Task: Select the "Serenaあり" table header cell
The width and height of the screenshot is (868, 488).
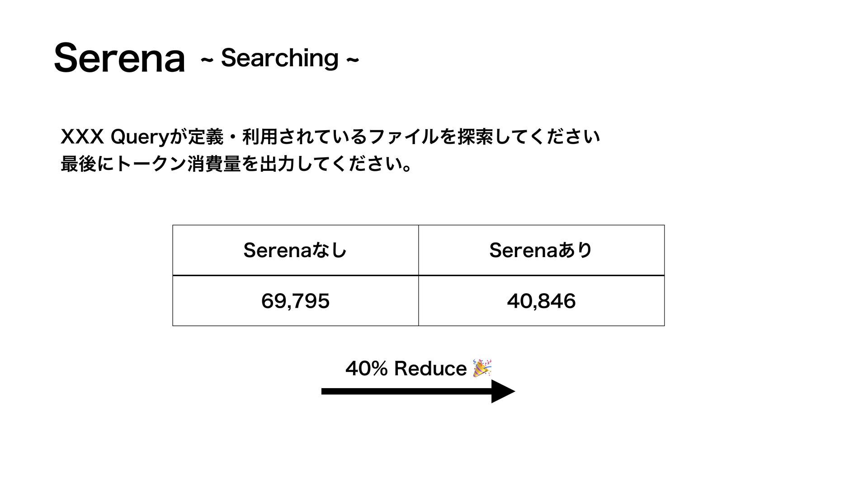Action: click(x=542, y=250)
